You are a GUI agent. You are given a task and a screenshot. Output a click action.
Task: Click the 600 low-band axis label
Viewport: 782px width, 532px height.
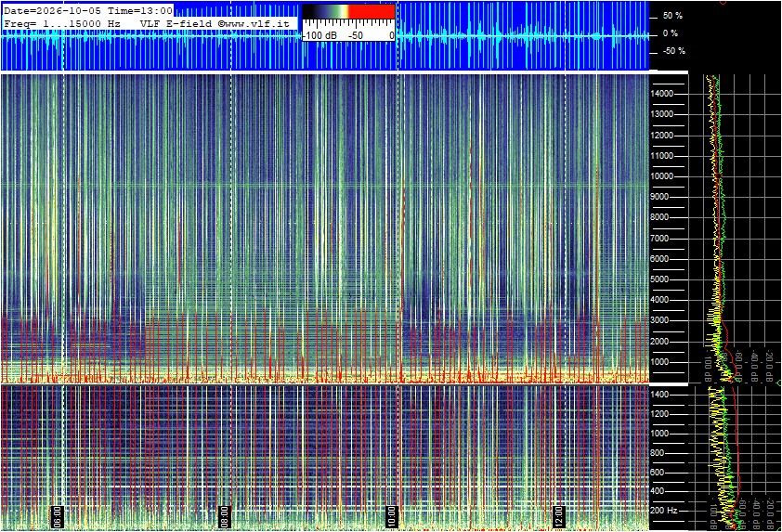click(x=658, y=473)
